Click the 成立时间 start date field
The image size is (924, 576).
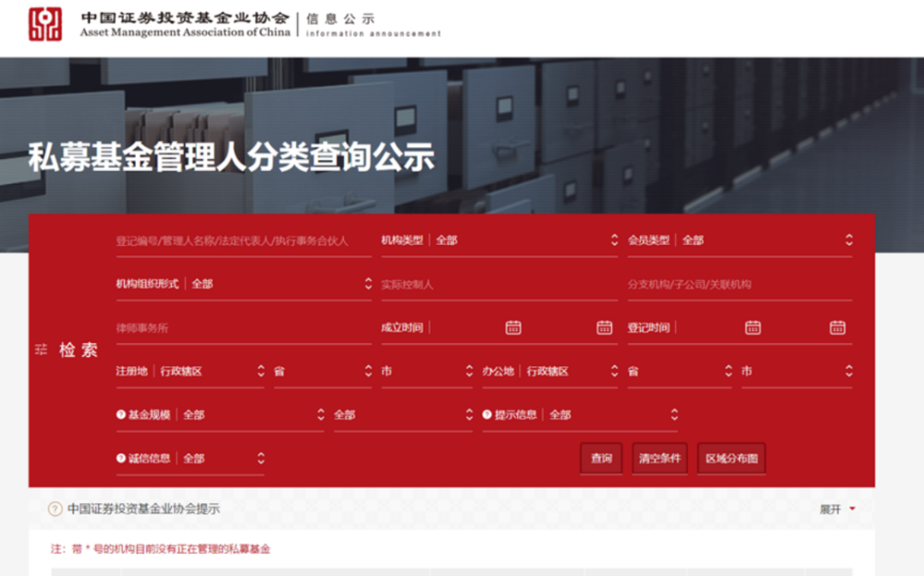[x=469, y=328]
